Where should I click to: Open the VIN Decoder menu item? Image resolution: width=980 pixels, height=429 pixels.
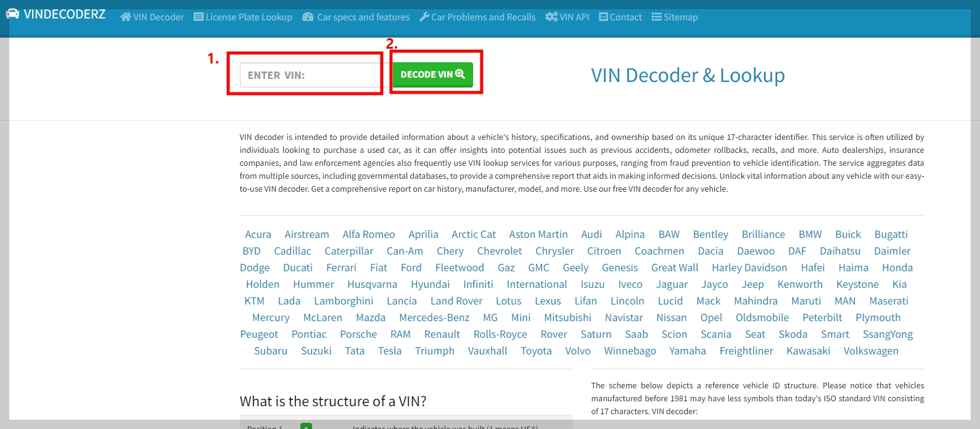(152, 17)
